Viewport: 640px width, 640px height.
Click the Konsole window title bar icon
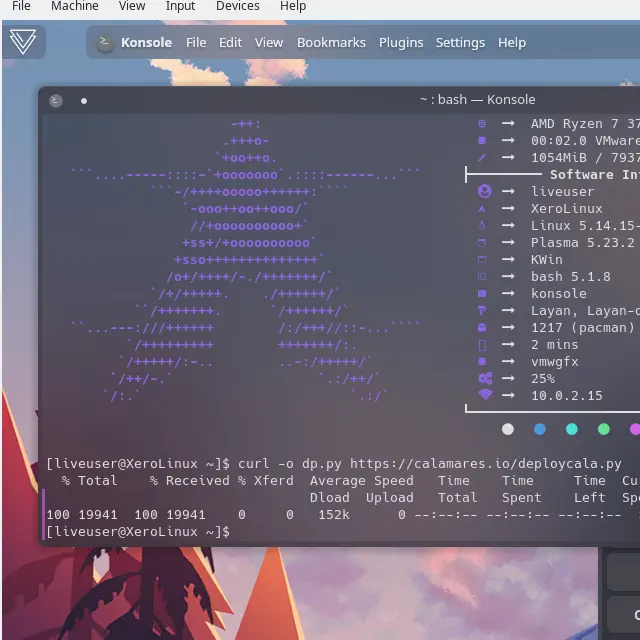point(56,101)
